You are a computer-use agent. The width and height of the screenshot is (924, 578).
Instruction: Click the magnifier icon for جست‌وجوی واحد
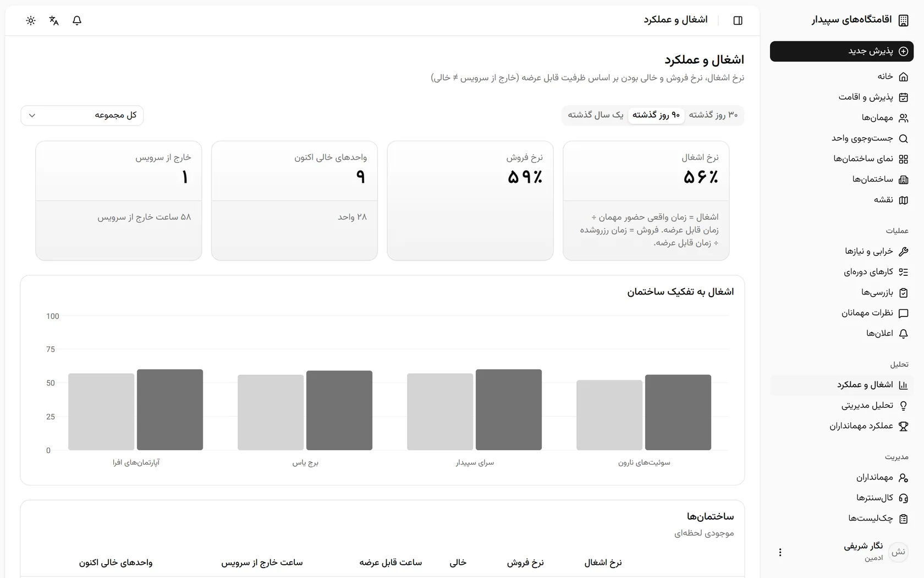tap(903, 139)
